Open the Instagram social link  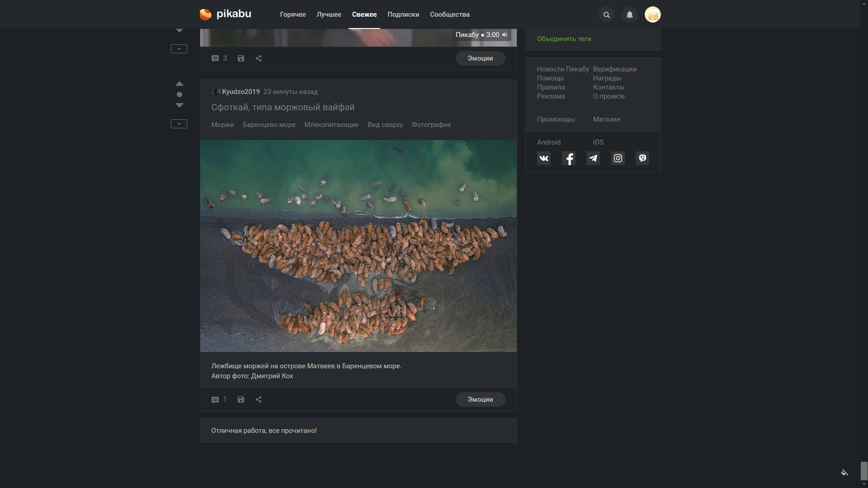click(x=618, y=158)
